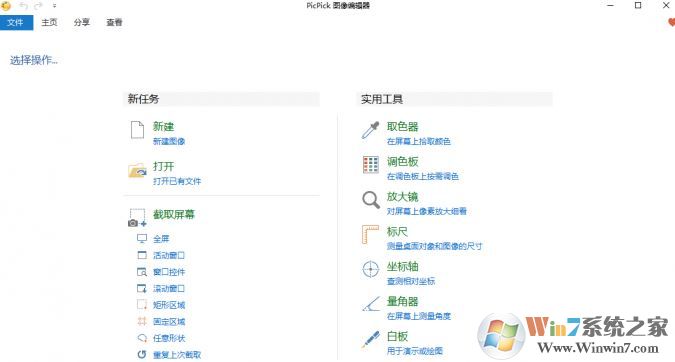Click the scrolling window capture icon
675x362 pixels.
click(142, 288)
